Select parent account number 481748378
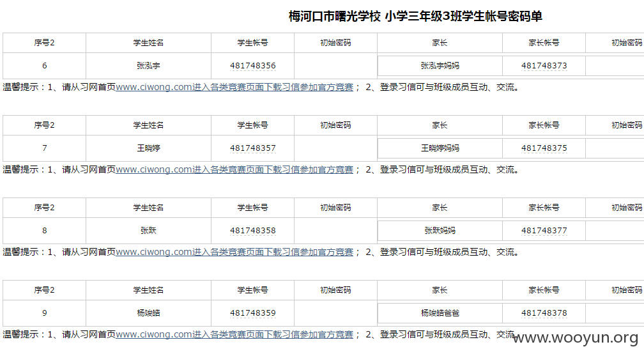644x356 pixels. click(544, 313)
